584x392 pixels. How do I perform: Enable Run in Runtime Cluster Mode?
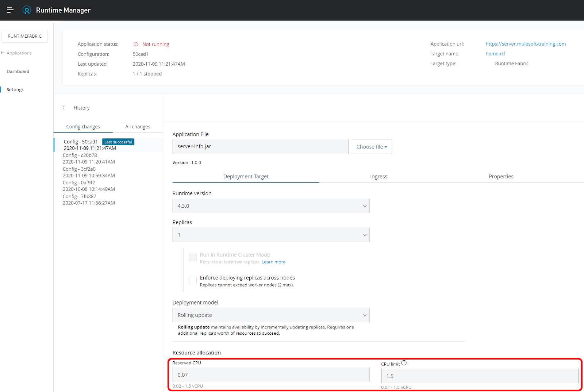192,257
